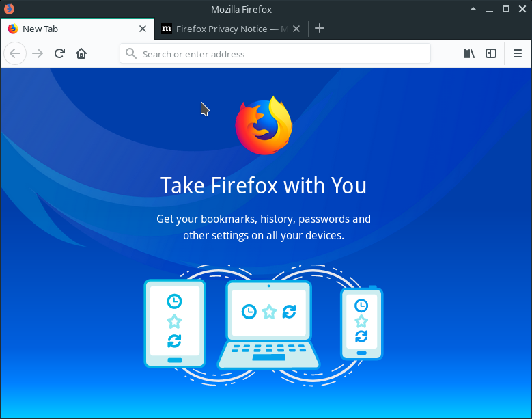The image size is (532, 419).
Task: Open the Library bookmarks and history icon
Action: (x=469, y=53)
